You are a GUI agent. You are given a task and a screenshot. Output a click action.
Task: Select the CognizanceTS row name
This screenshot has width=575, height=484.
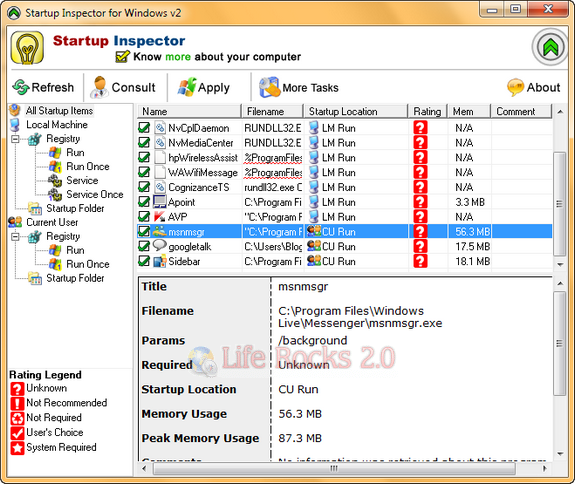point(199,187)
